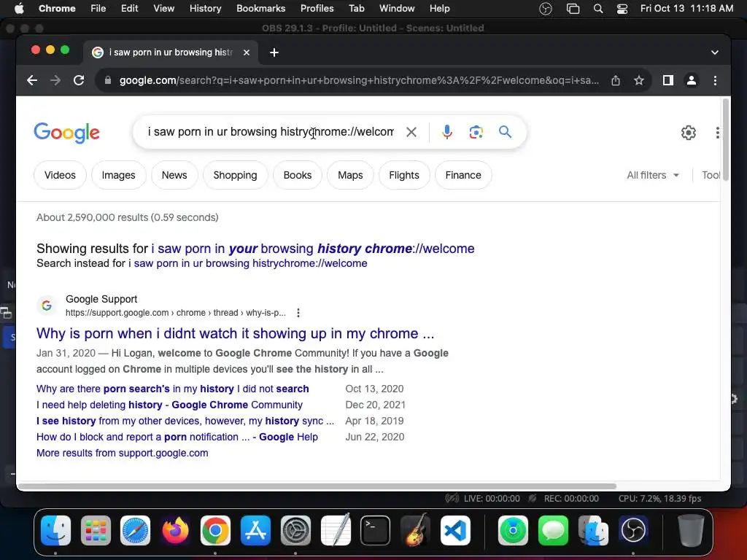The width and height of the screenshot is (747, 560).
Task: Open a new Chrome tab
Action: coord(274,52)
